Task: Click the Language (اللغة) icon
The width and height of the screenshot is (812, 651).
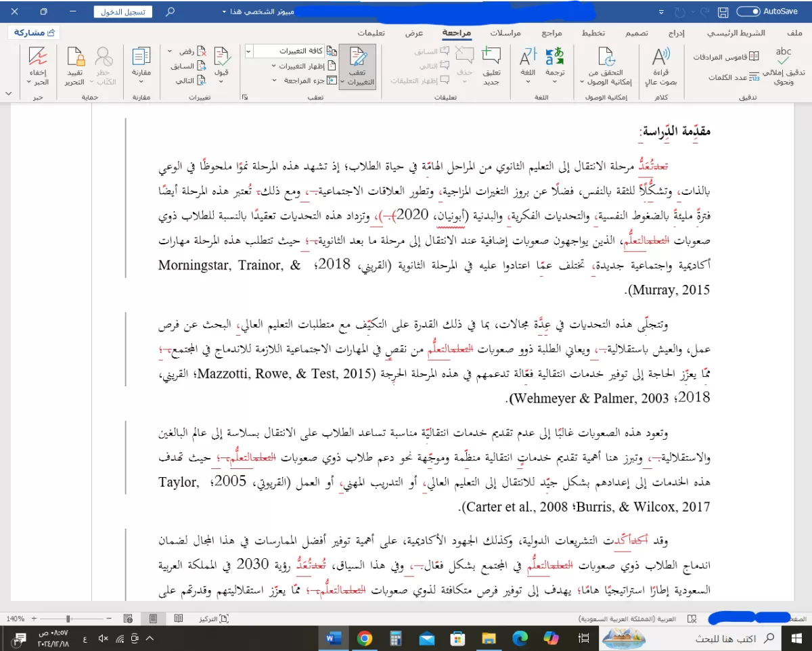Action: [x=528, y=57]
